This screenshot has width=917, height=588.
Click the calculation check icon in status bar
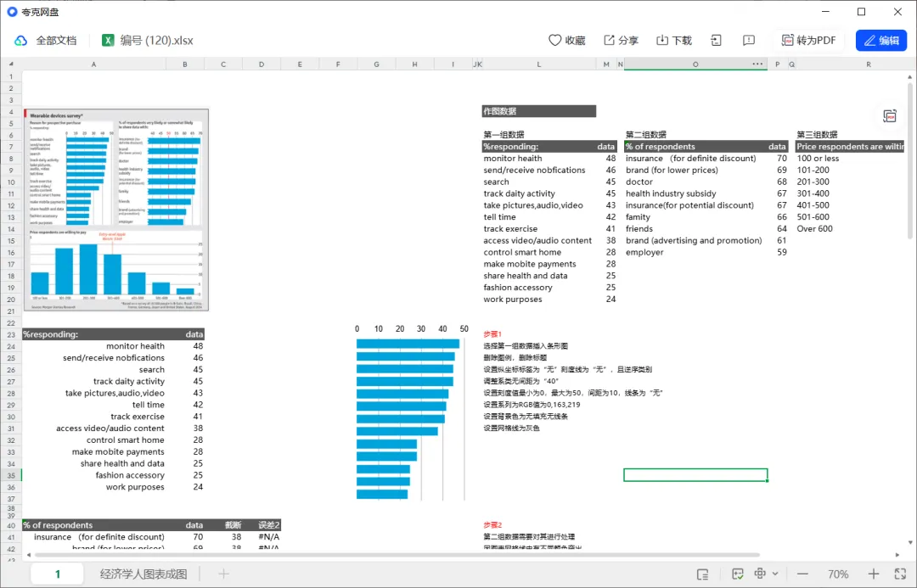[x=738, y=574]
